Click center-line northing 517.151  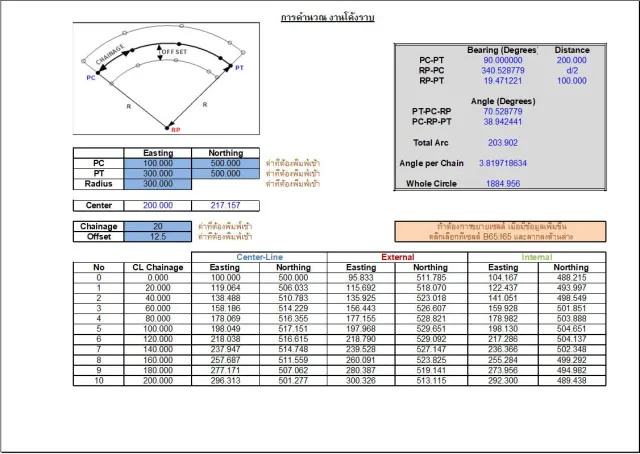[x=293, y=329]
